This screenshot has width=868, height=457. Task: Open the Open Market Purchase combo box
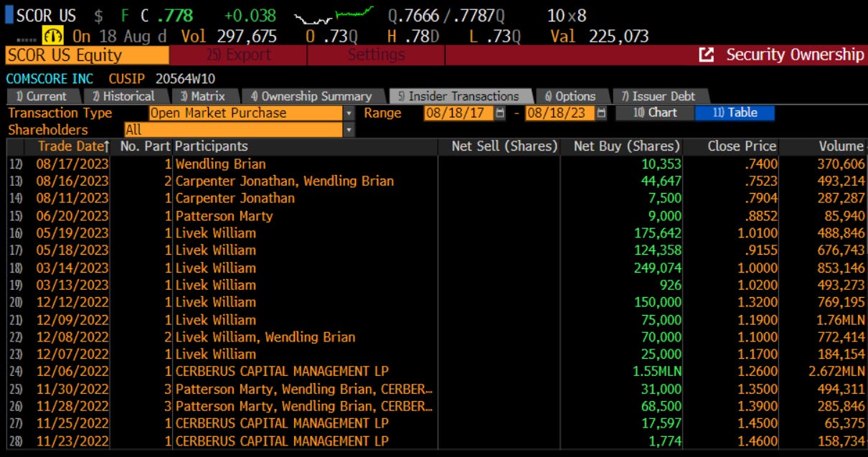point(246,113)
